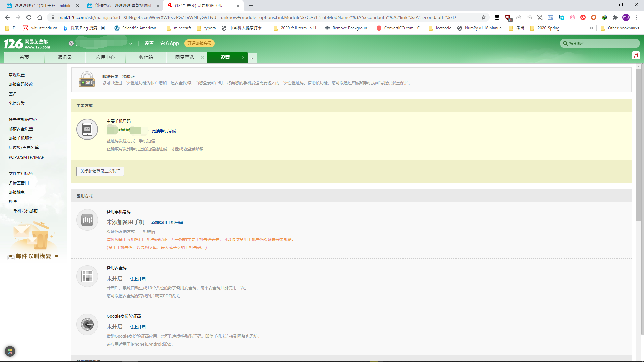Click the 备用安全码 keypad icon

[87, 276]
